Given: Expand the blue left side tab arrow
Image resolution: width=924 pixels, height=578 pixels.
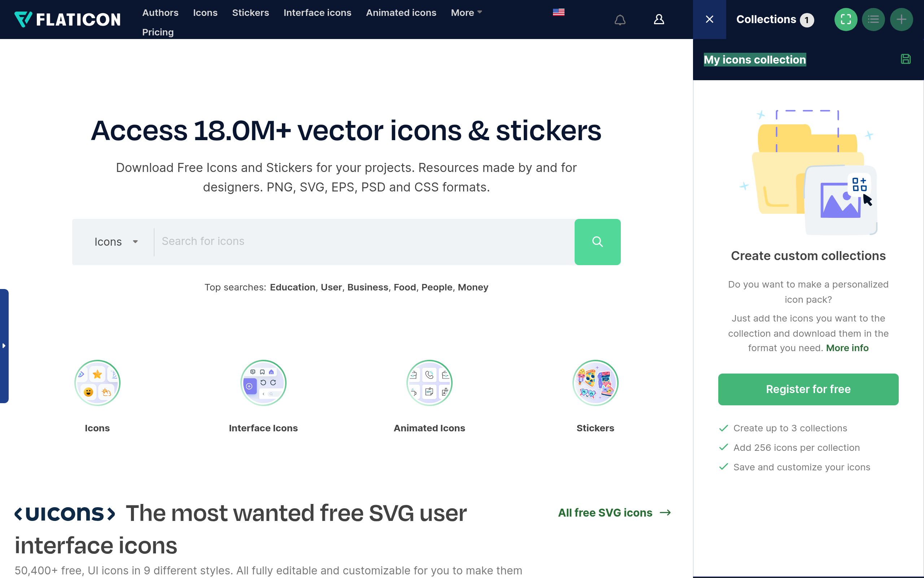Looking at the screenshot, I should [4, 346].
